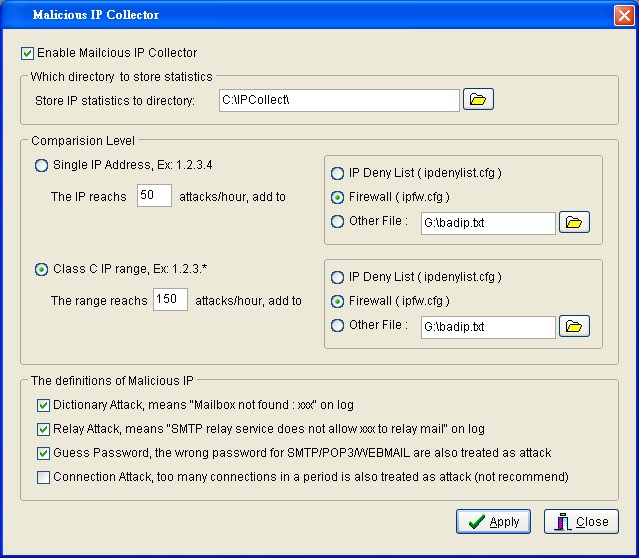Select Single IP Address comparison level
This screenshot has width=639, height=558.
41,165
